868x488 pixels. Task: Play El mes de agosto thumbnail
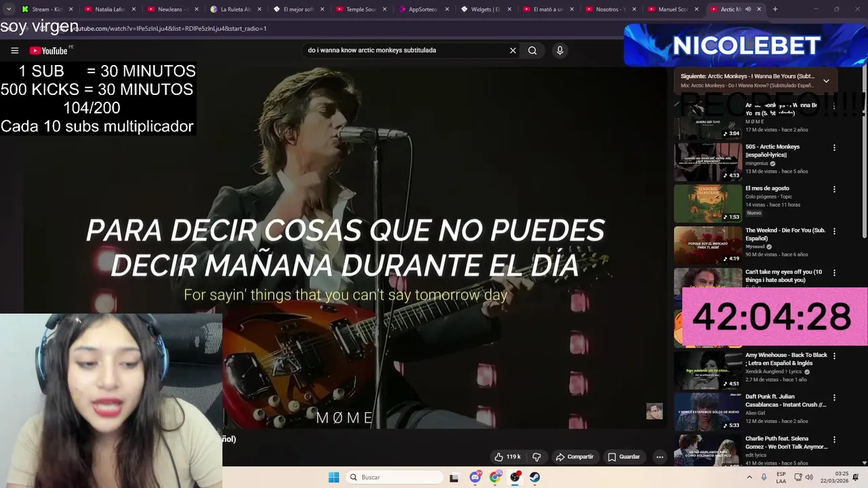pyautogui.click(x=707, y=203)
